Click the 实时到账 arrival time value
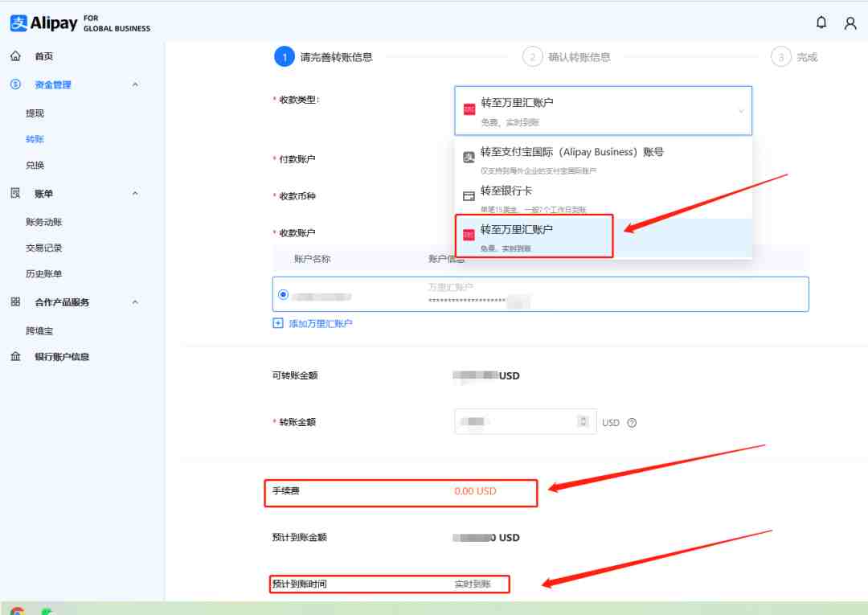 pyautogui.click(x=473, y=584)
